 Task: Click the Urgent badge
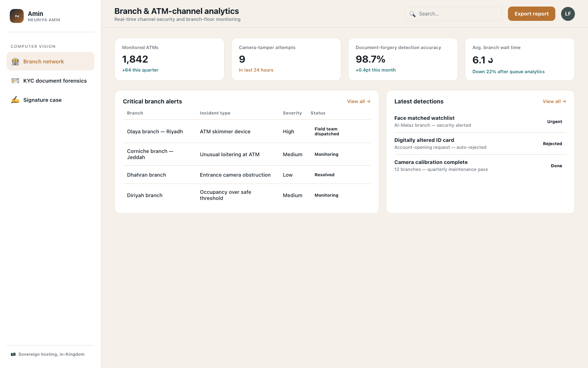[555, 121]
